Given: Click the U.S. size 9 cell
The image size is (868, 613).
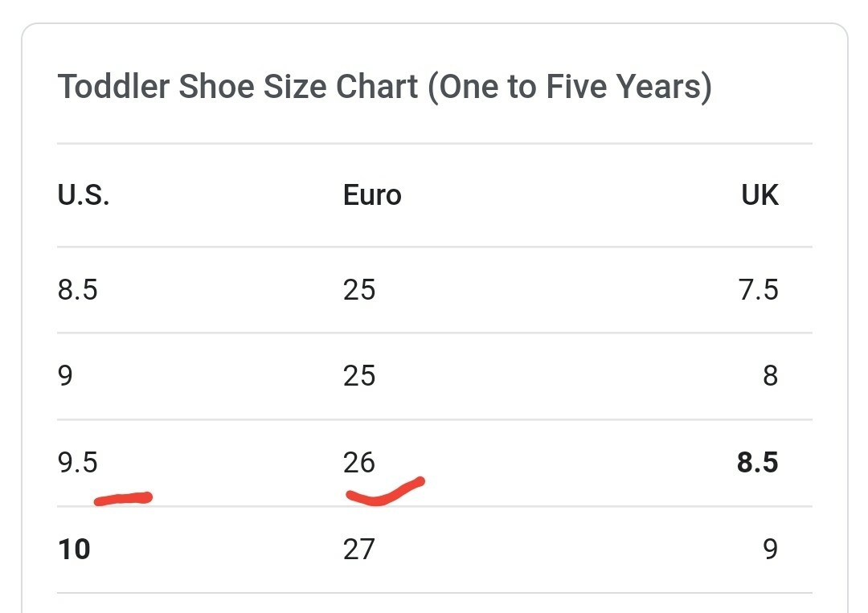Looking at the screenshot, I should pyautogui.click(x=65, y=376).
